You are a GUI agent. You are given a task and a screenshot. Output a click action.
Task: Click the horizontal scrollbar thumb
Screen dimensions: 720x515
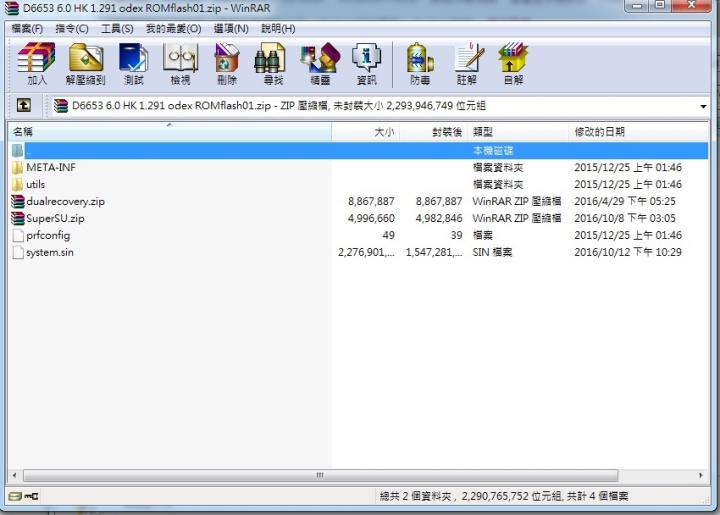[320, 475]
